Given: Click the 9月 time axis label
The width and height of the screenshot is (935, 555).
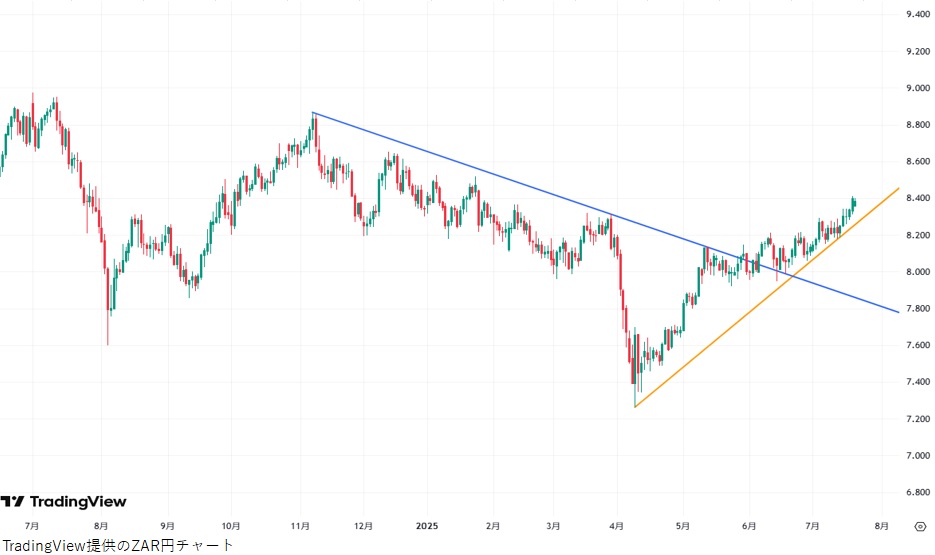Looking at the screenshot, I should coord(168,526).
